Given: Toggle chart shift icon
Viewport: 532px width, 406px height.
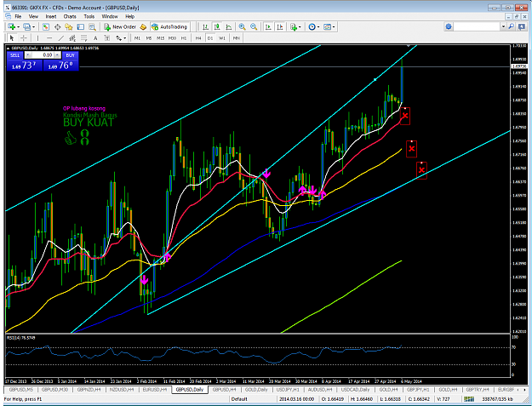Looking at the screenshot, I should [x=279, y=26].
